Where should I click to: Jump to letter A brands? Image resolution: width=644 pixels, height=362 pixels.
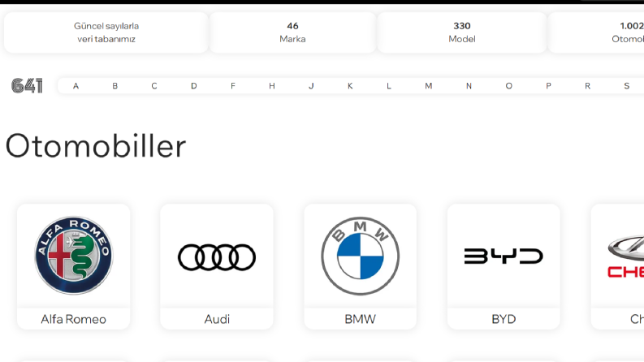76,86
